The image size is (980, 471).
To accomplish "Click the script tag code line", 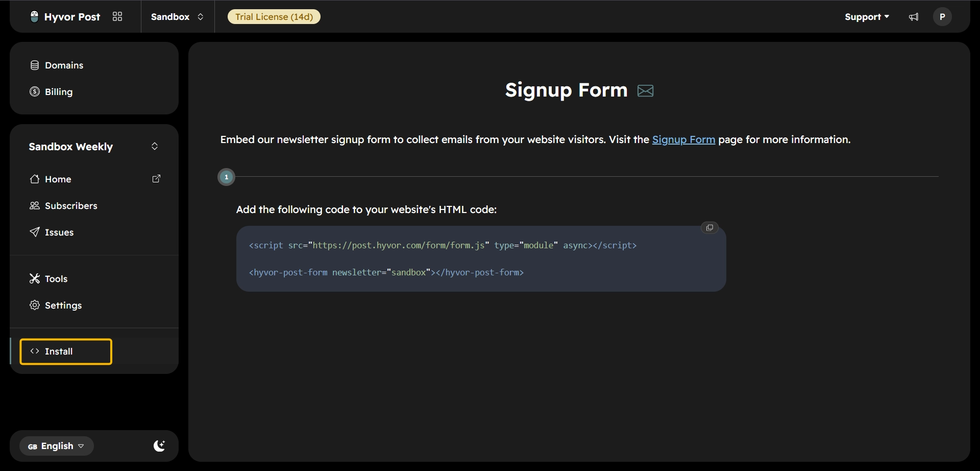I will [443, 245].
